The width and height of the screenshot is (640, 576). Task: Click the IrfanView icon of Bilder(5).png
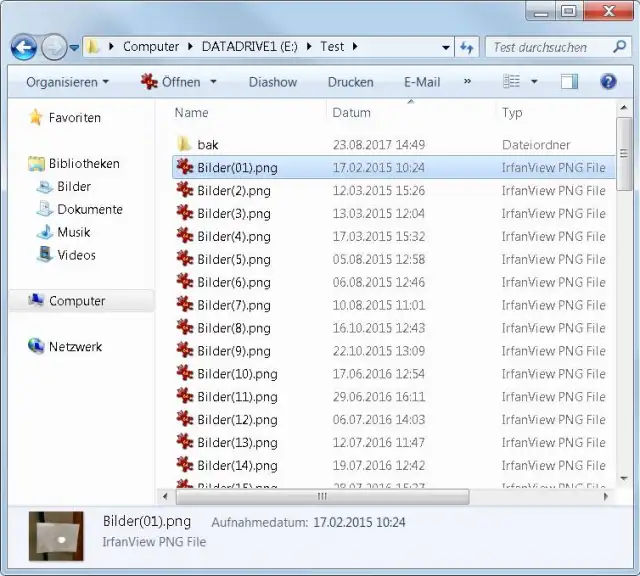184,259
